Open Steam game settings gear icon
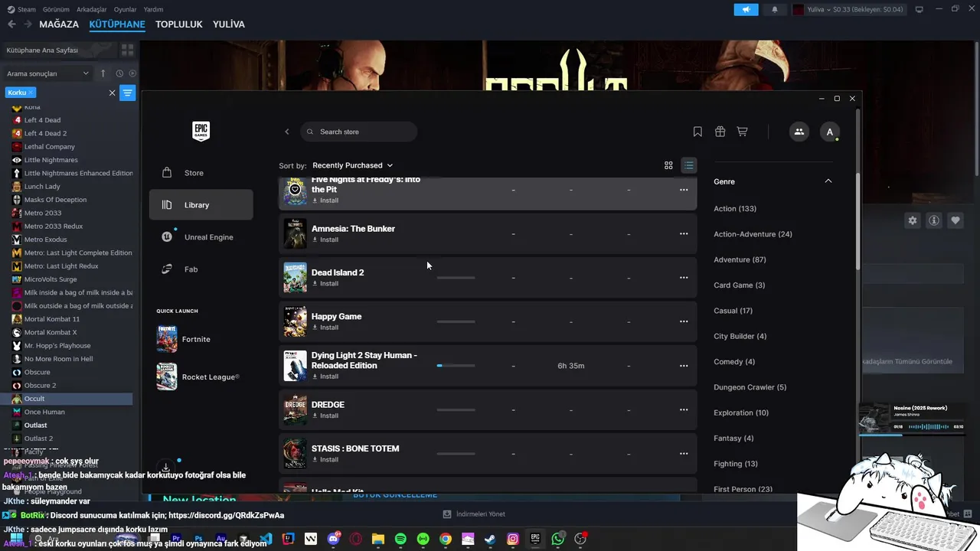 click(913, 220)
